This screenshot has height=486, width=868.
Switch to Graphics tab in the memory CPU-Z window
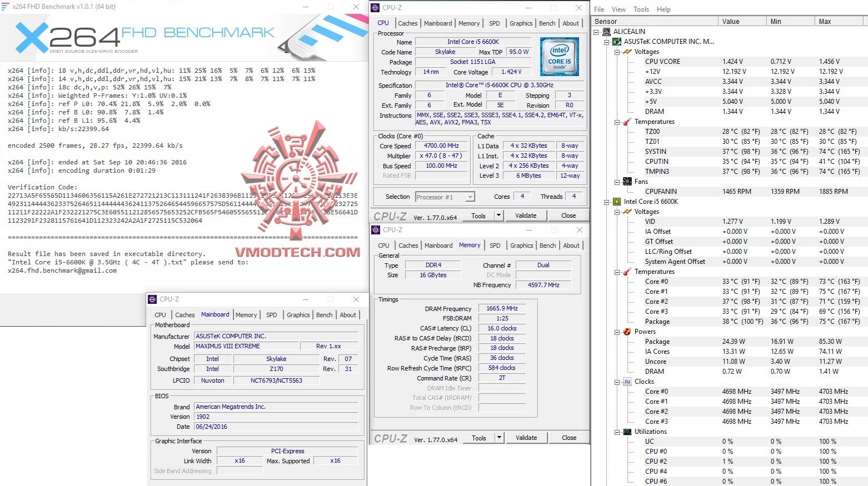point(521,245)
